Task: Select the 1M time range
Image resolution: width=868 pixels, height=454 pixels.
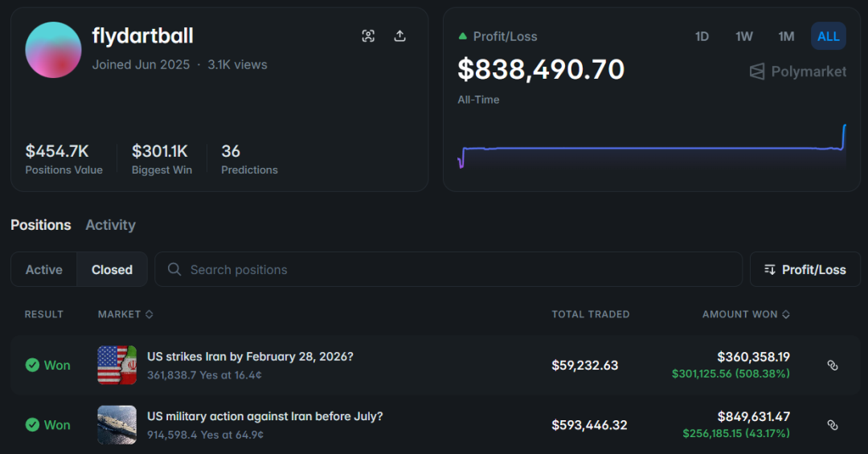Action: (x=785, y=36)
